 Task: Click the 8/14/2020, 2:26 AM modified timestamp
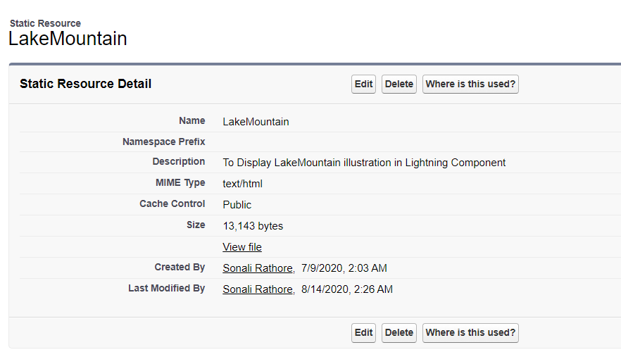346,289
